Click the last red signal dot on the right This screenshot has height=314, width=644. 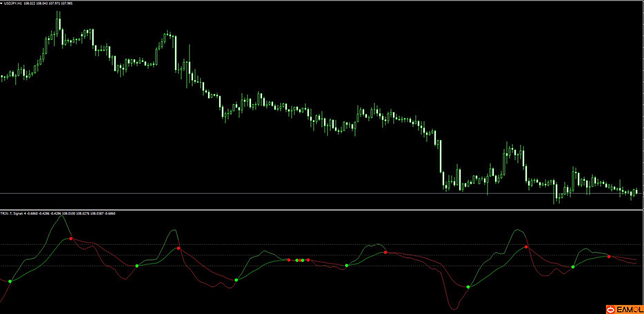609,257
